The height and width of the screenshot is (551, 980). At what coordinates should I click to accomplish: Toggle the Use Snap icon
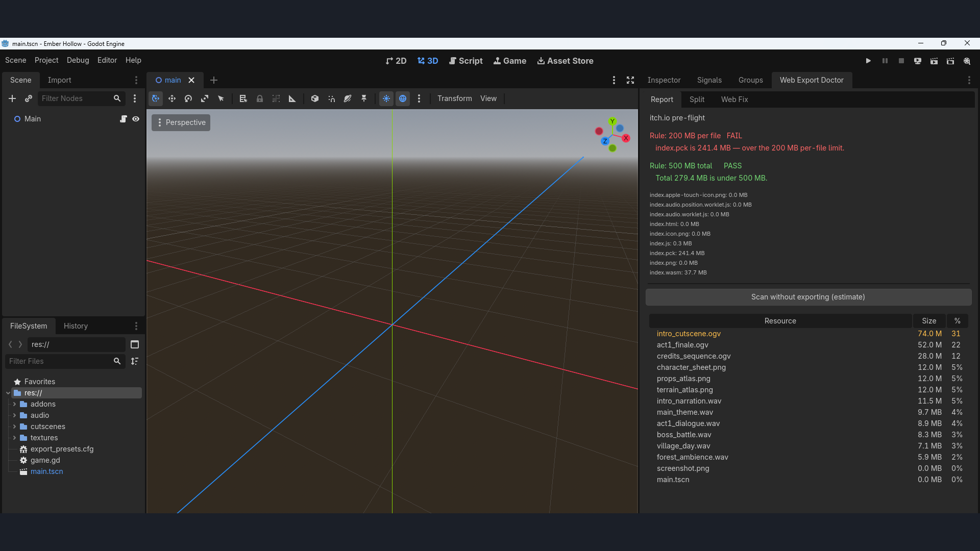tap(331, 98)
